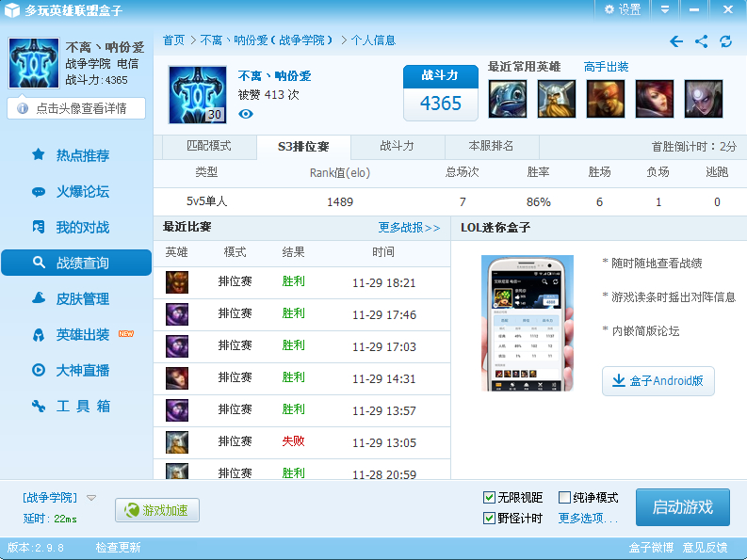Image resolution: width=747 pixels, height=560 pixels.
Task: Open 大神直播 live streams
Action: (82, 371)
